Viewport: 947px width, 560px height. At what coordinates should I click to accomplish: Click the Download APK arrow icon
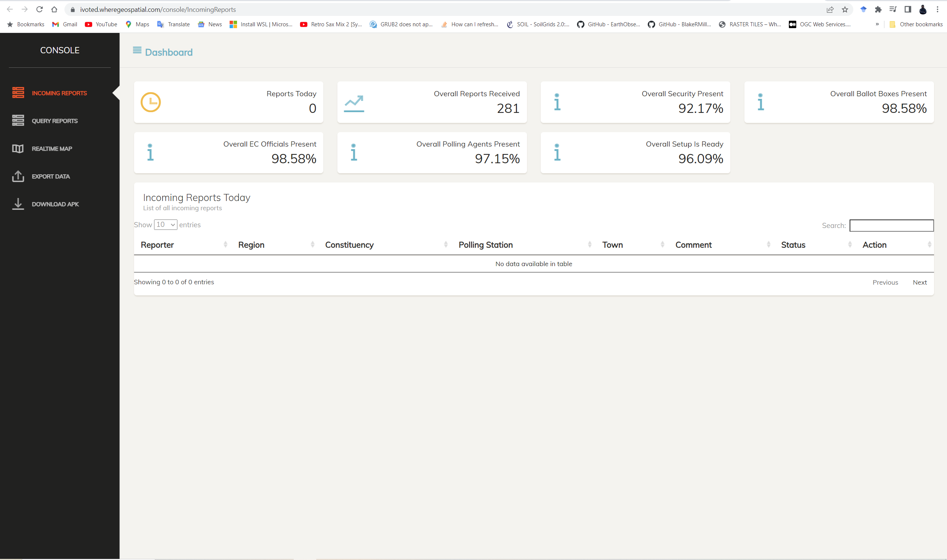tap(18, 204)
